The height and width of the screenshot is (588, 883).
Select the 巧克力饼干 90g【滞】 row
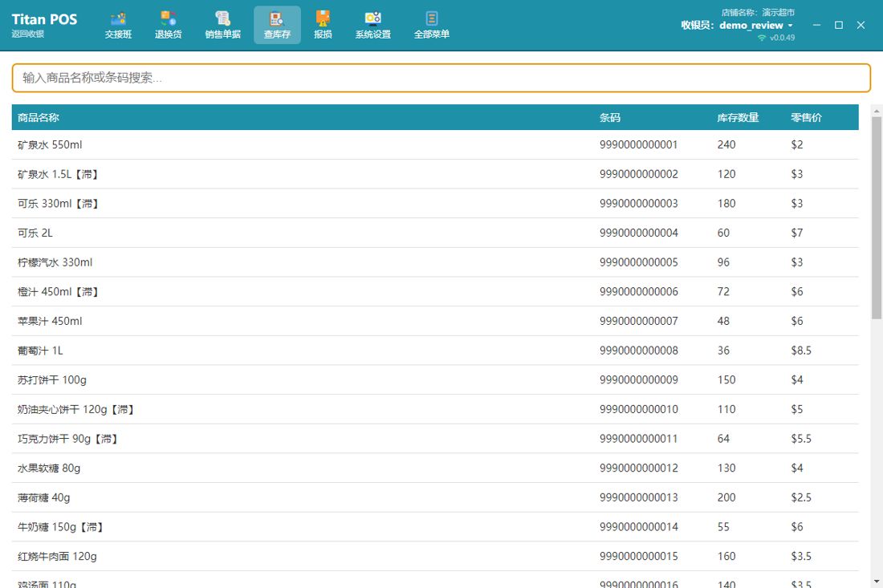[x=435, y=438]
